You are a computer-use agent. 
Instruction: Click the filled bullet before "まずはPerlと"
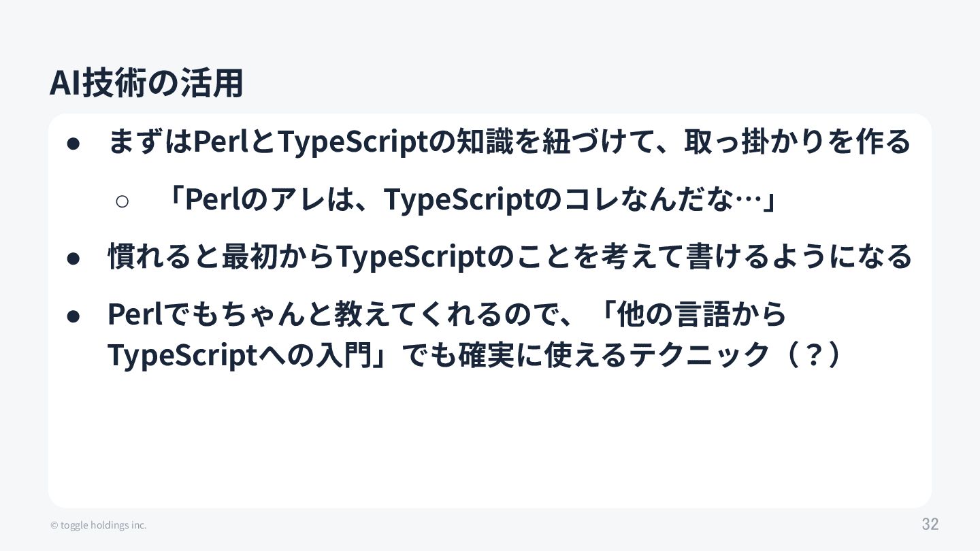click(74, 143)
